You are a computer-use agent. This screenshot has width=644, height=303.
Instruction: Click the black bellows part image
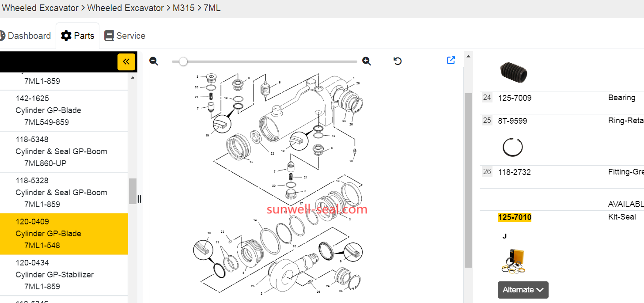coord(513,72)
